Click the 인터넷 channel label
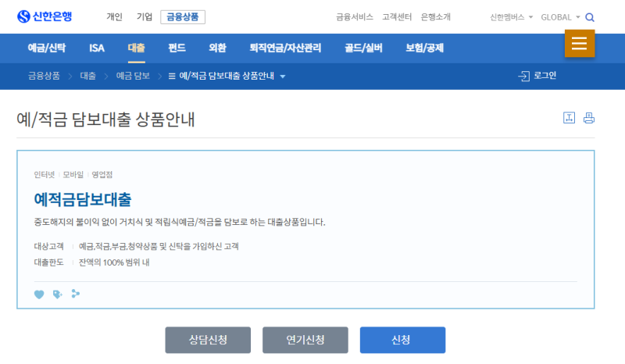This screenshot has height=364, width=625. point(45,175)
